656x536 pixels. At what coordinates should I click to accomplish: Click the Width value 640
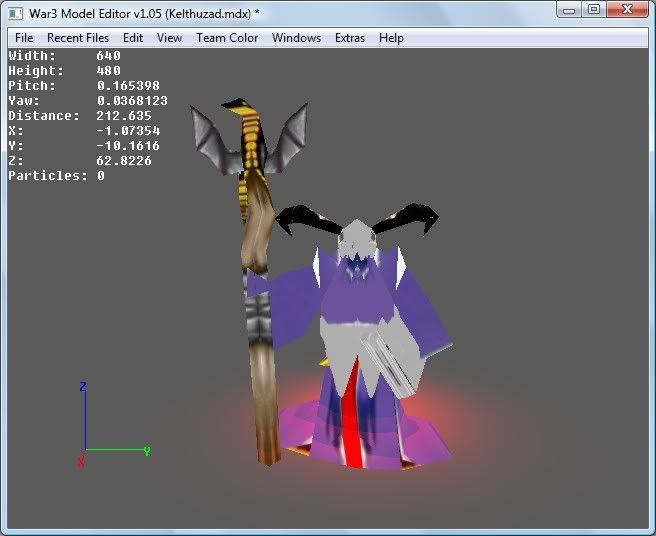(108, 56)
